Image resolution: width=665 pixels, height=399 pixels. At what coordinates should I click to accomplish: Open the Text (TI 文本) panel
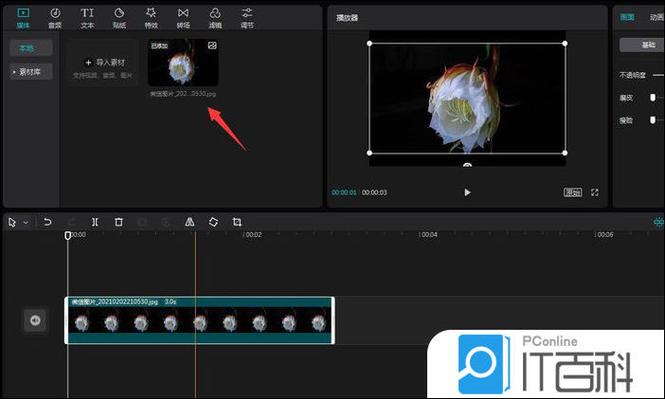tap(87, 18)
